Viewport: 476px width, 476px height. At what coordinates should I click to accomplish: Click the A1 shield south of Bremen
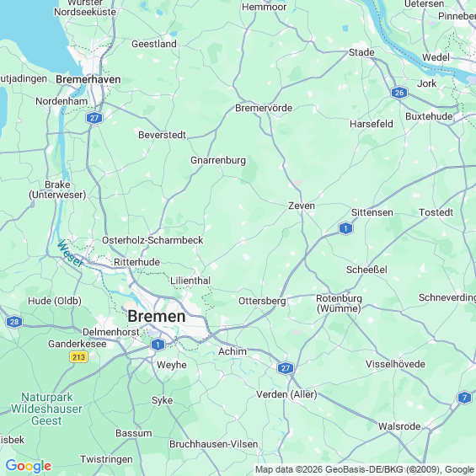point(158,345)
